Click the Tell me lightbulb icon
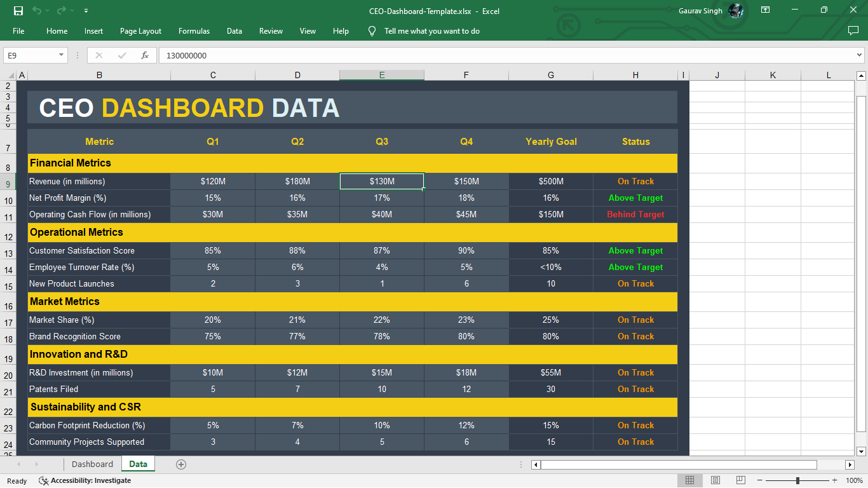Image resolution: width=868 pixels, height=488 pixels. 372,30
